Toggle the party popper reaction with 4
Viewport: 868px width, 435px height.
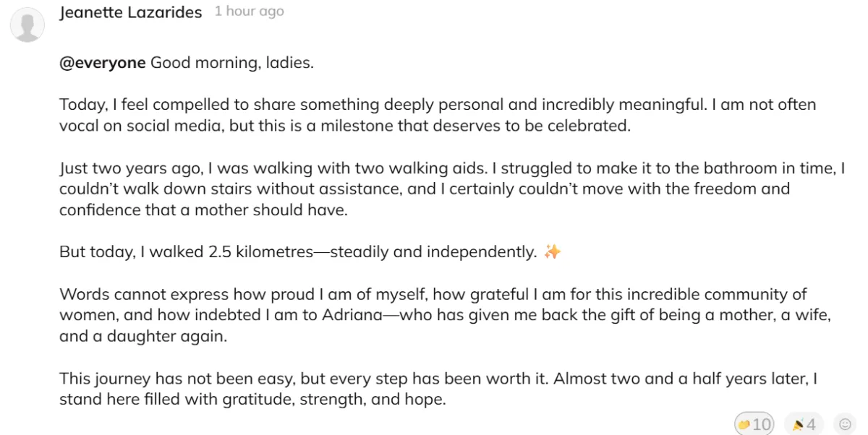(x=804, y=423)
